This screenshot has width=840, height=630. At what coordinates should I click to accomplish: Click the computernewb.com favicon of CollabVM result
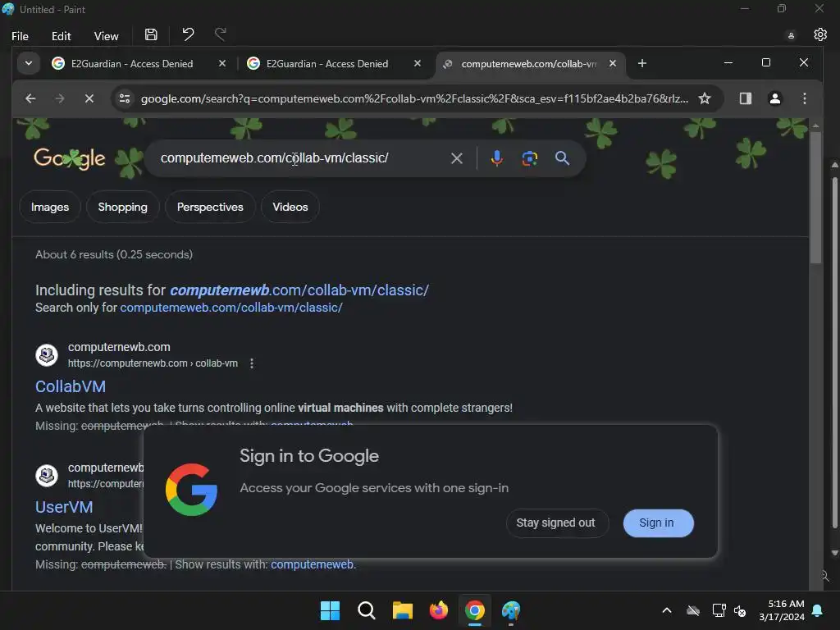[x=47, y=354]
